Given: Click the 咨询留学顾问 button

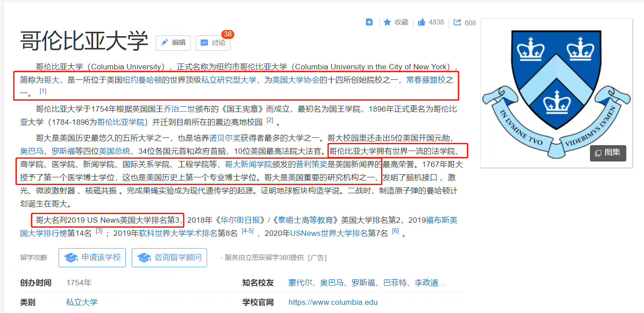Looking at the screenshot, I should tap(169, 258).
